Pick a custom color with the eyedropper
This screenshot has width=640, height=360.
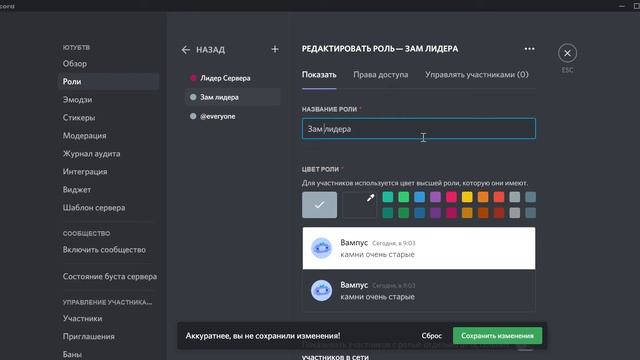click(360, 205)
